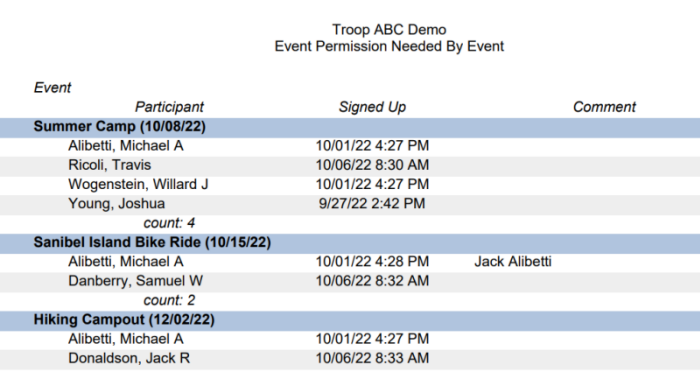This screenshot has width=700, height=371.
Task: Click Donaldson, Jack R participant name
Action: (129, 358)
